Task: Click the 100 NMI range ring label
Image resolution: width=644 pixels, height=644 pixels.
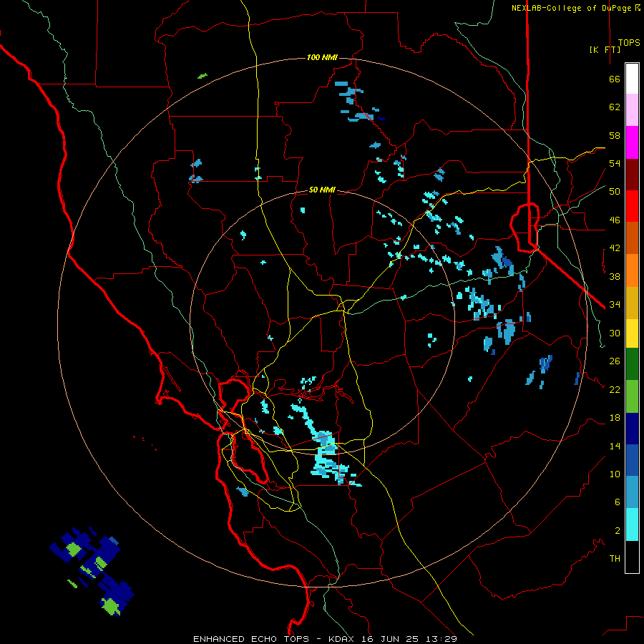Action: pyautogui.click(x=322, y=57)
